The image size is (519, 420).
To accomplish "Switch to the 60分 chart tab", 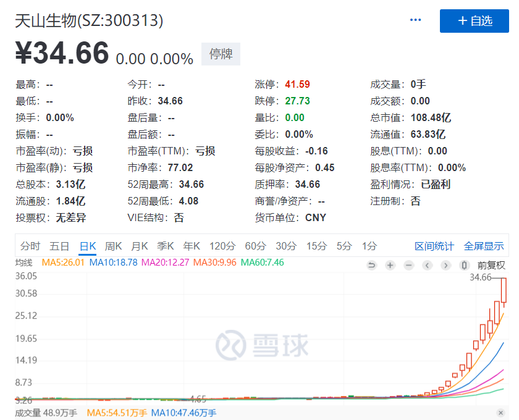I will click(x=256, y=246).
